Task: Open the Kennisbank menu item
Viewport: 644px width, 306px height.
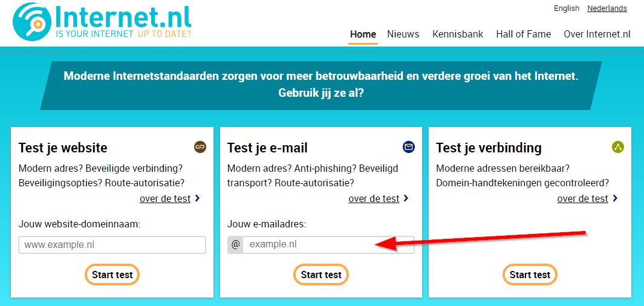Action: [x=458, y=34]
